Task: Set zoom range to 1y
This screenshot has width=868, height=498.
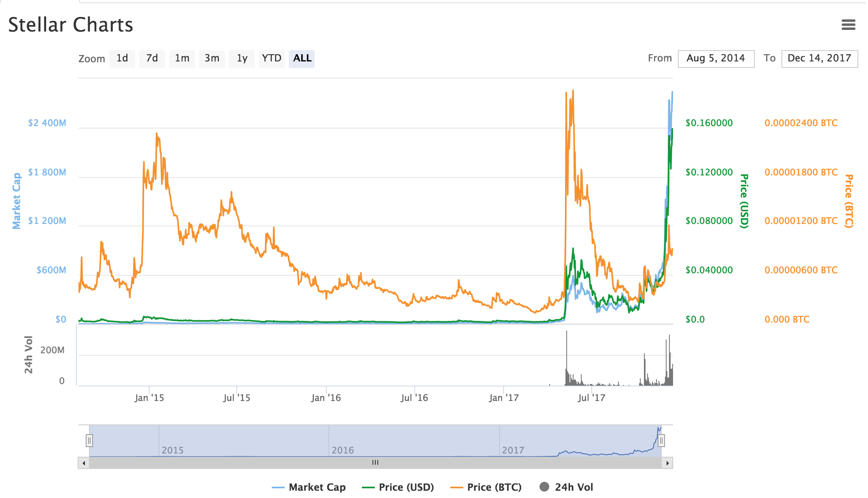Action: click(242, 59)
